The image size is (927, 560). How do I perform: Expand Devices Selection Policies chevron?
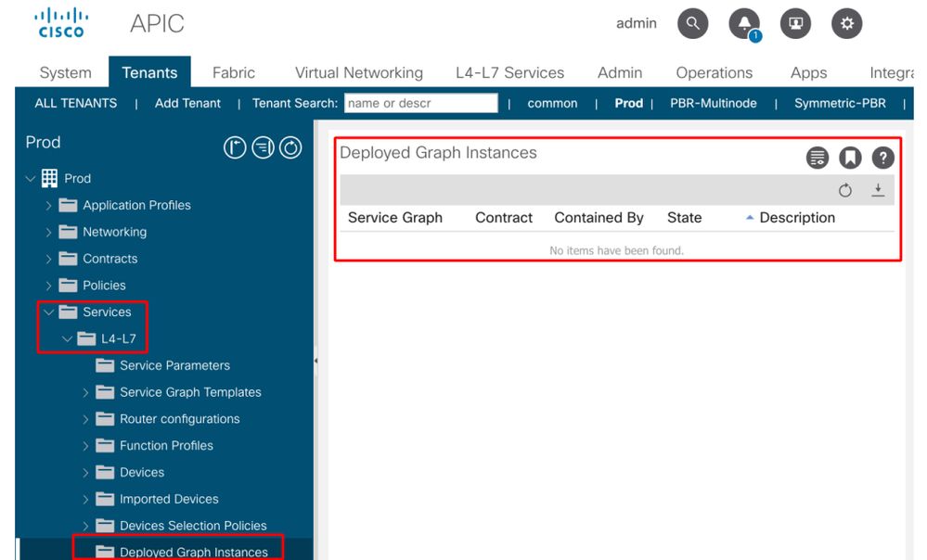[85, 526]
